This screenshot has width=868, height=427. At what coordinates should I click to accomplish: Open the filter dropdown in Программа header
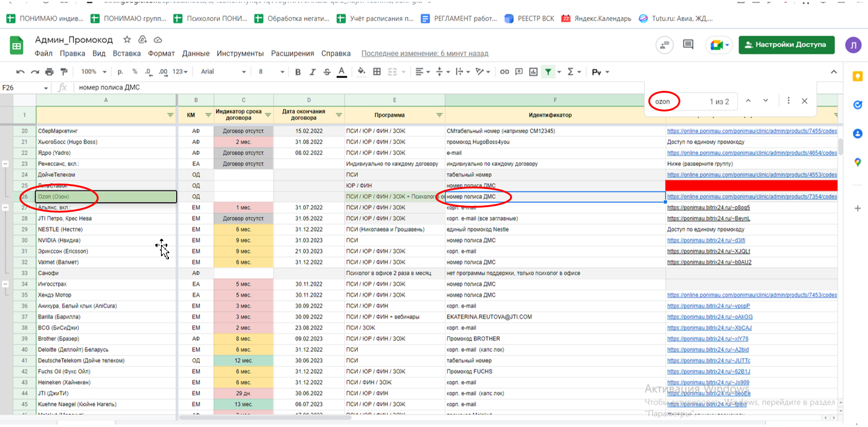click(x=439, y=115)
